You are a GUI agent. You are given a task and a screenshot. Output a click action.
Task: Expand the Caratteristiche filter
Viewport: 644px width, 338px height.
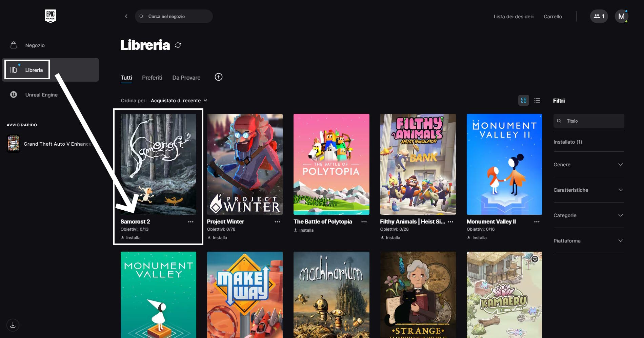(588, 190)
